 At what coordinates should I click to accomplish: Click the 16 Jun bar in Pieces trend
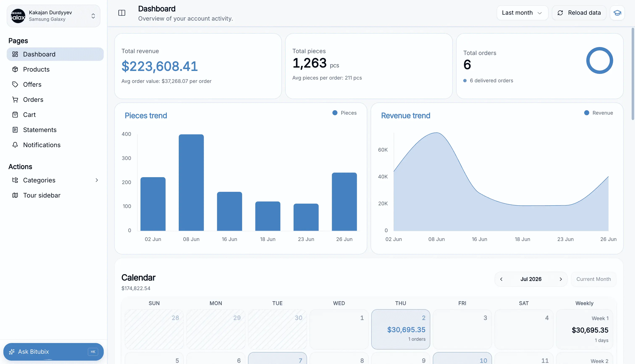click(x=230, y=211)
